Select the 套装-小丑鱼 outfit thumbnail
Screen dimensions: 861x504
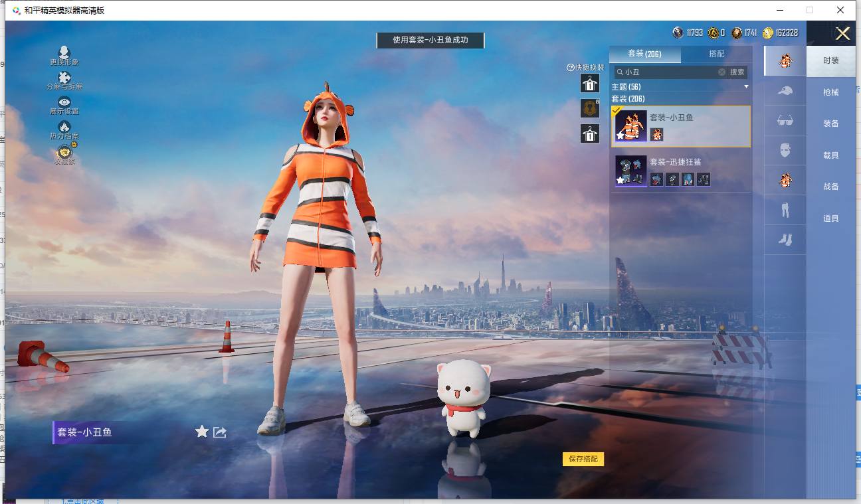631,126
